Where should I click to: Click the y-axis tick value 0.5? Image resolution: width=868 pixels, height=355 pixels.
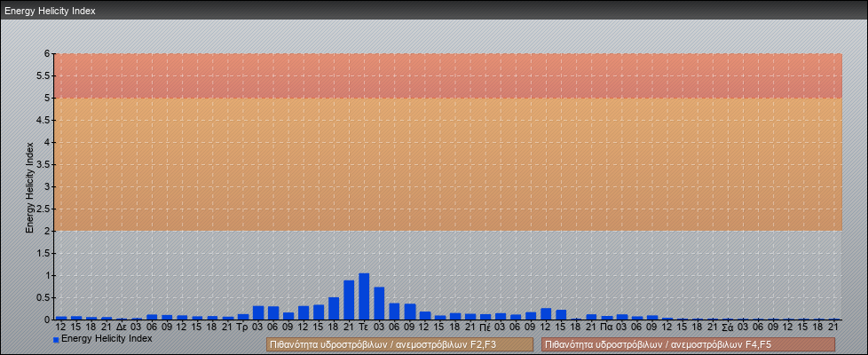pos(44,297)
